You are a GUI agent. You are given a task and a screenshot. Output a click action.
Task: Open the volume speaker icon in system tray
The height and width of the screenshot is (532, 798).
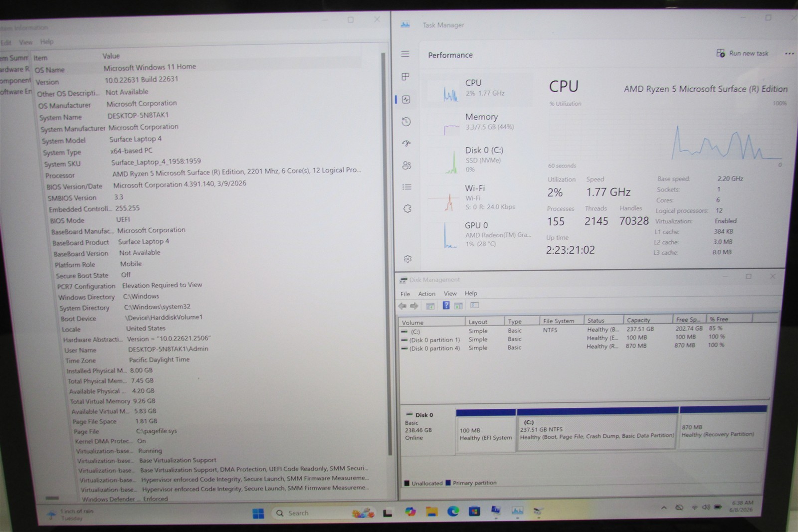[x=706, y=507]
